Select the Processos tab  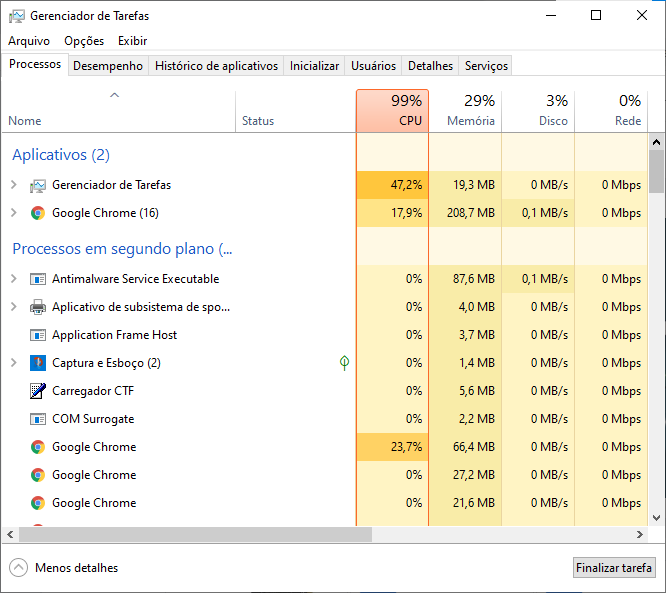point(35,64)
